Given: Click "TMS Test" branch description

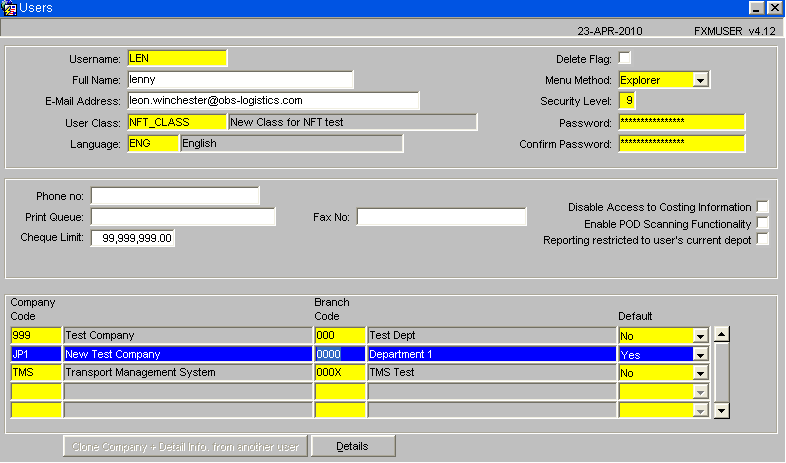Looking at the screenshot, I should [x=492, y=372].
